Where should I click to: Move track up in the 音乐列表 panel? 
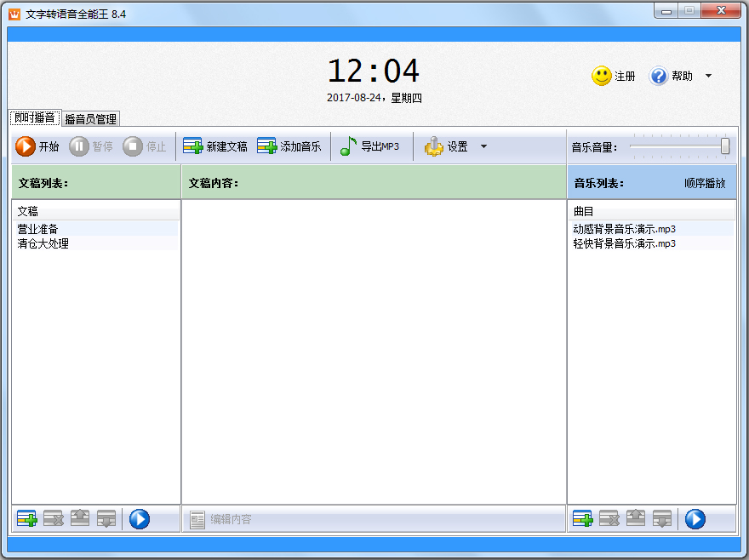[x=636, y=518]
